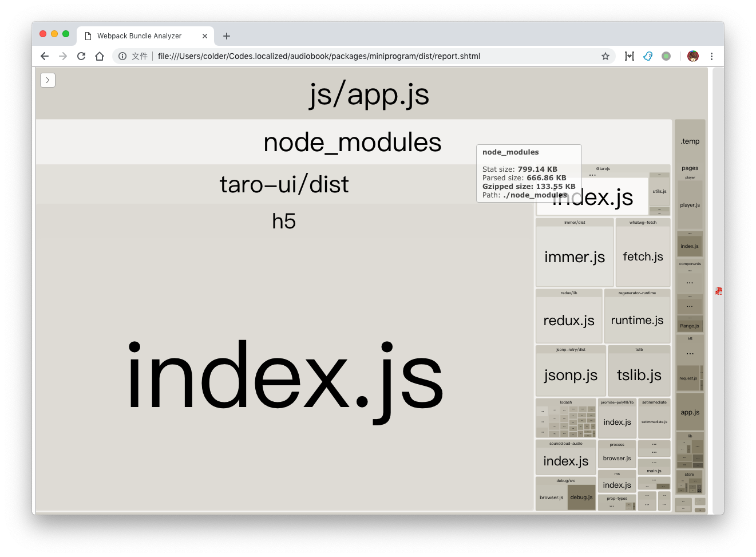Screen dimensions: 756x557
Task: Zoom into the immer.js treemap block
Action: 574,256
